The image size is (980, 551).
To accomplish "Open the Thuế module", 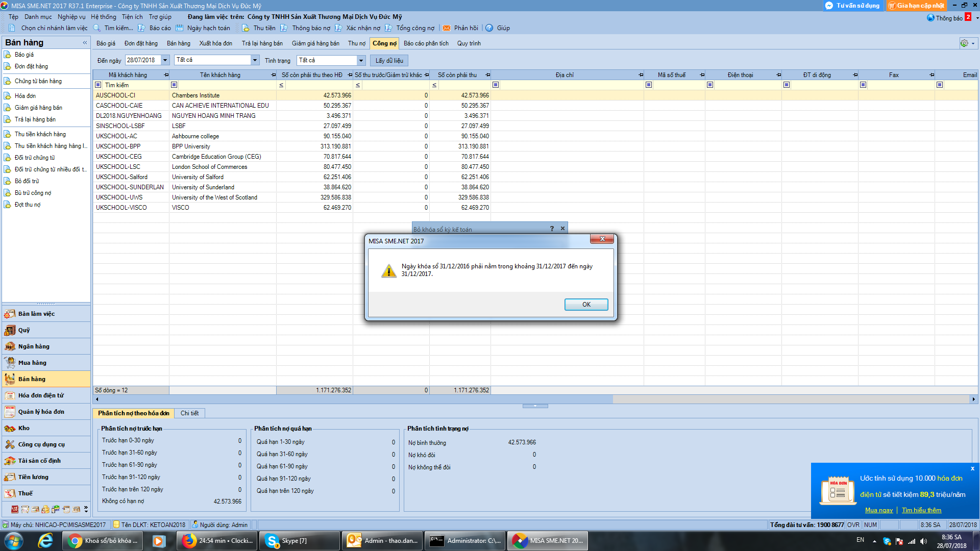I will pos(46,493).
